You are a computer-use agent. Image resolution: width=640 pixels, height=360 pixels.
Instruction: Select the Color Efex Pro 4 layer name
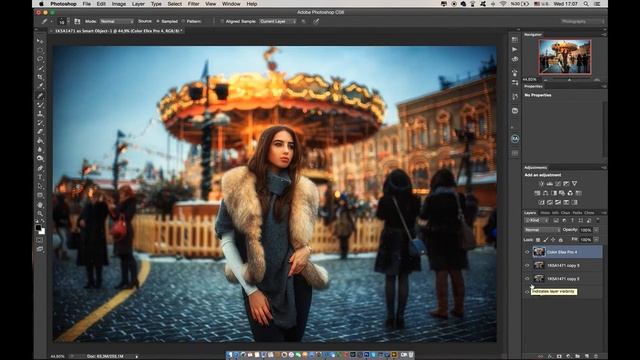pos(562,252)
